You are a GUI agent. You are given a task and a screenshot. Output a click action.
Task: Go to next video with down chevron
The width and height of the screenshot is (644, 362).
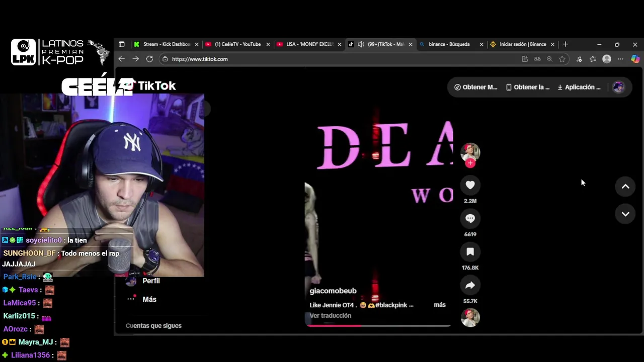pyautogui.click(x=625, y=214)
